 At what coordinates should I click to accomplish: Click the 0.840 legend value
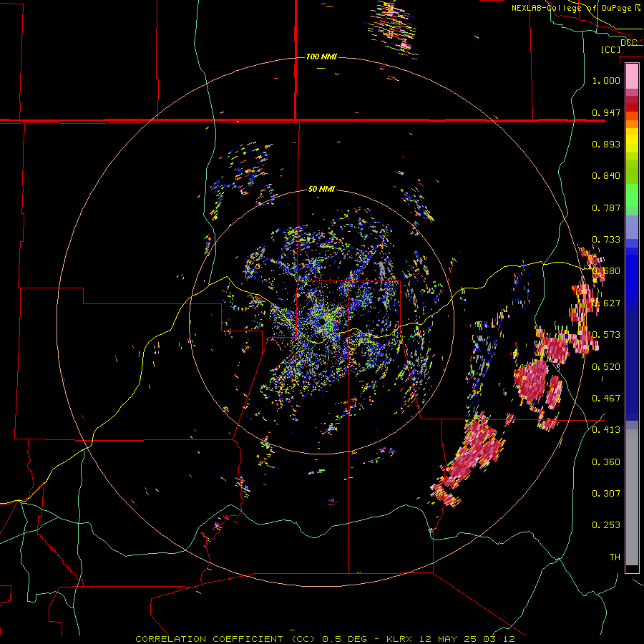pyautogui.click(x=606, y=176)
